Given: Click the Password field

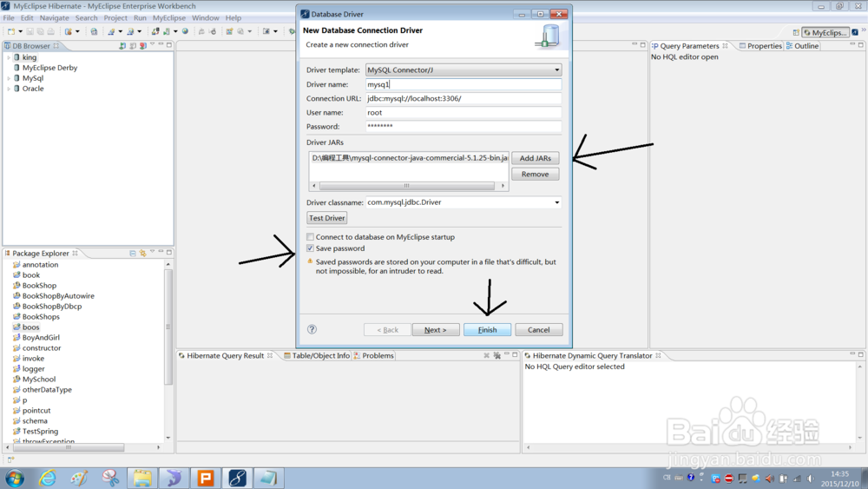Looking at the screenshot, I should [464, 126].
